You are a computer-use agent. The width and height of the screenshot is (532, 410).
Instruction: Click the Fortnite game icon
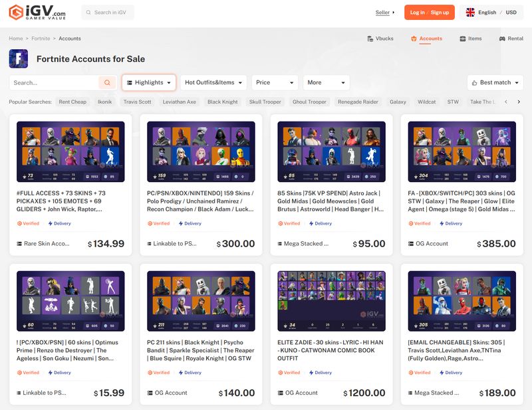coord(19,58)
